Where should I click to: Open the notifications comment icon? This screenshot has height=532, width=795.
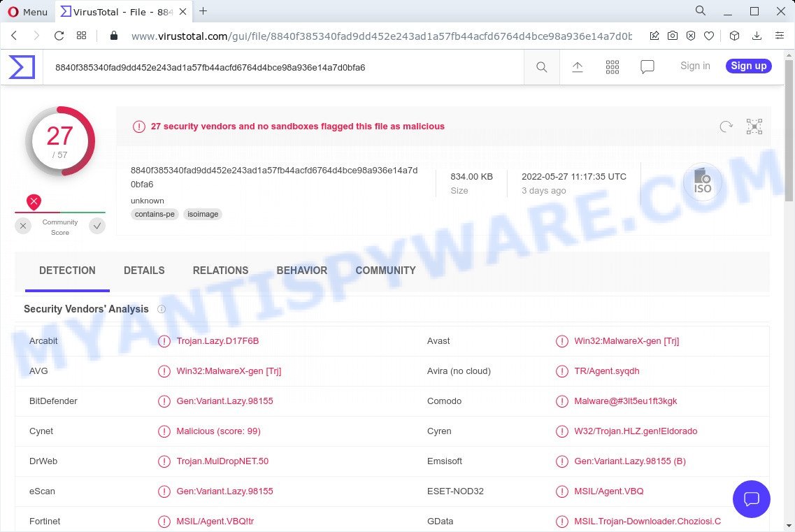[647, 67]
